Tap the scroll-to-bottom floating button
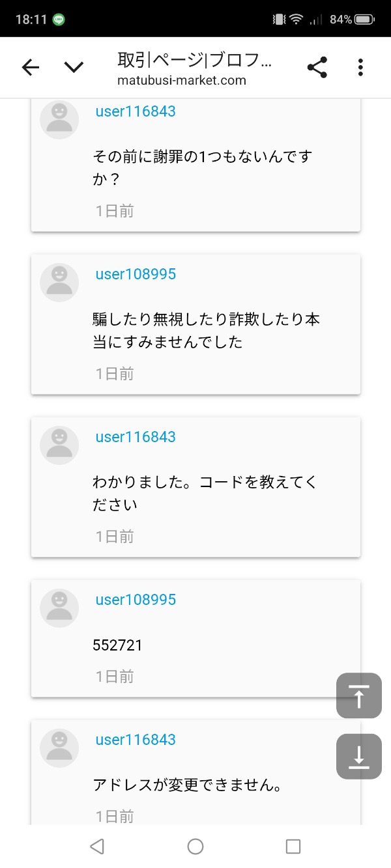The height and width of the screenshot is (868, 391). tap(358, 757)
